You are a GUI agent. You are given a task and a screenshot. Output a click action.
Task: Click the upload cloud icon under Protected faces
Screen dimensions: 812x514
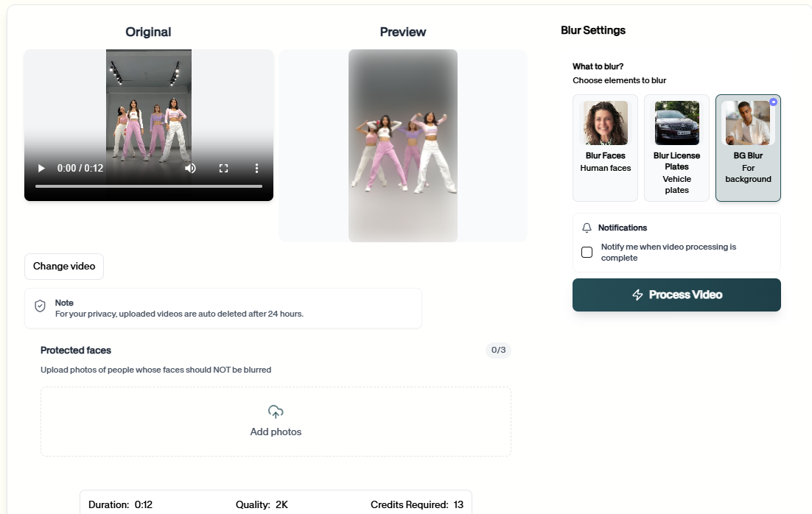[x=276, y=412]
